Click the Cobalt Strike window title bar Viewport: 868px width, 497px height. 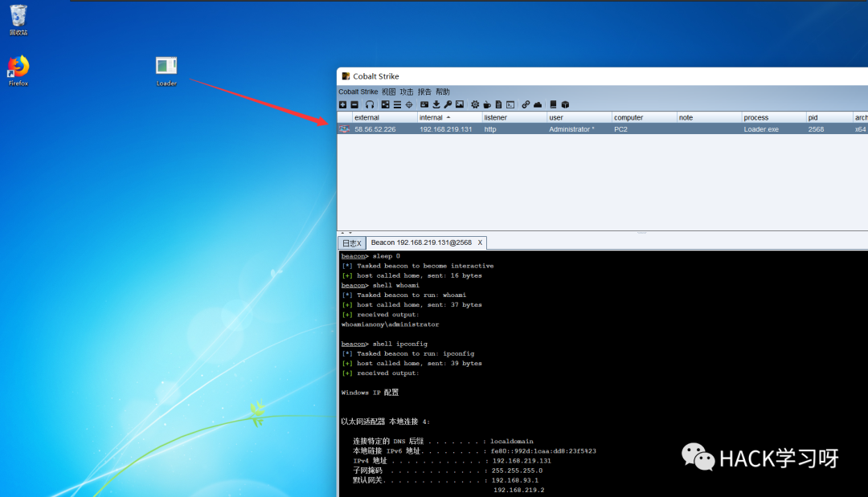tap(602, 76)
